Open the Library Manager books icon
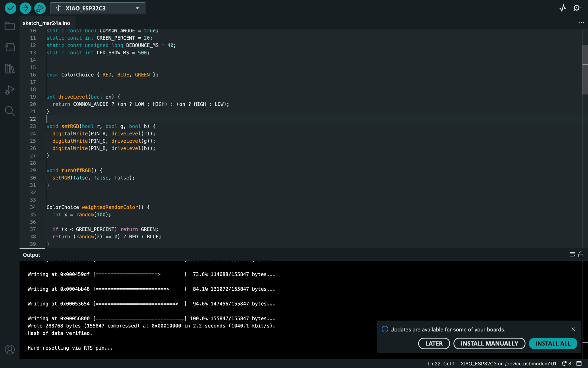This screenshot has width=588, height=368. (10, 68)
